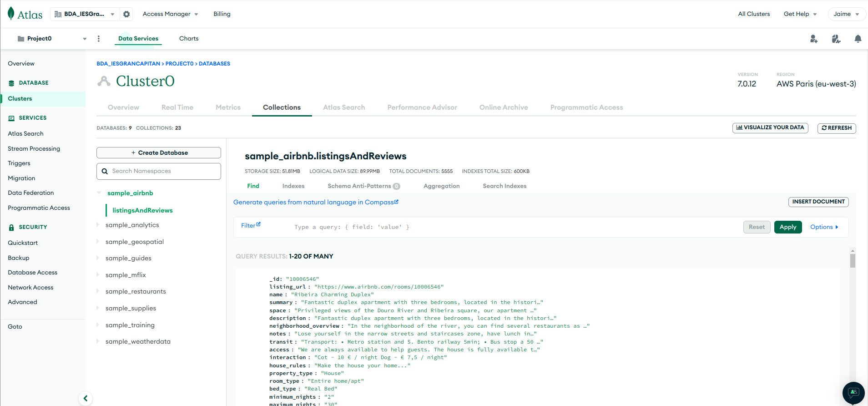Expand sample_training database
868x406 pixels.
coord(98,325)
